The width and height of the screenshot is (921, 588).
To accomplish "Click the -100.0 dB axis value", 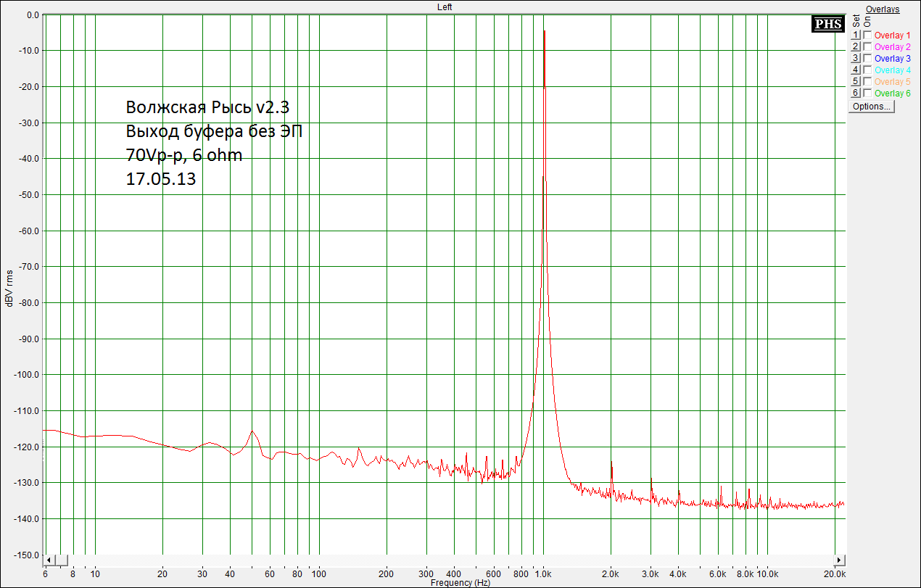I will point(26,375).
